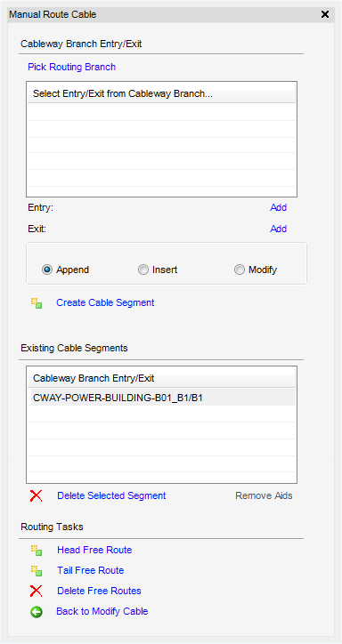
Task: Click the Create Cable Segment icon
Action: 37,303
